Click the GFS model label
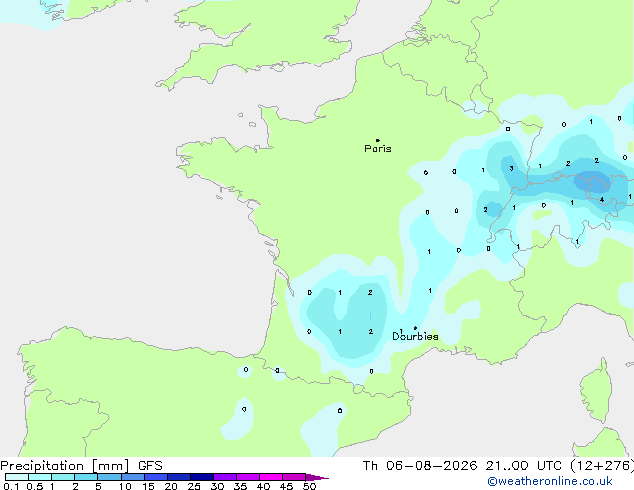This screenshot has height=490, width=634. click(150, 466)
